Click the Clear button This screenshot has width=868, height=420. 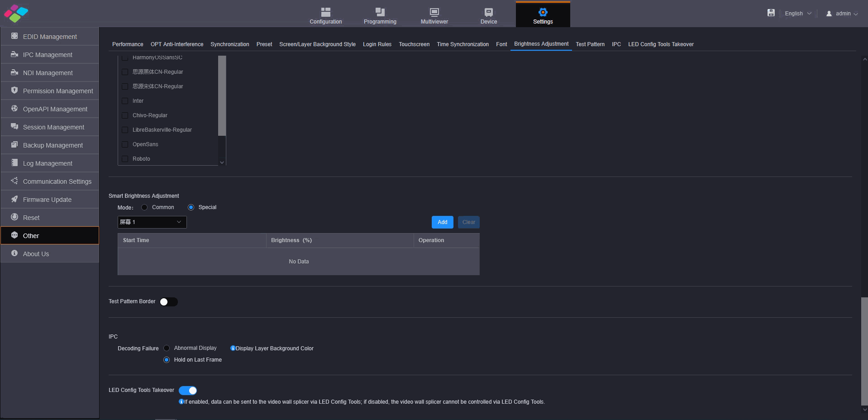click(x=469, y=222)
